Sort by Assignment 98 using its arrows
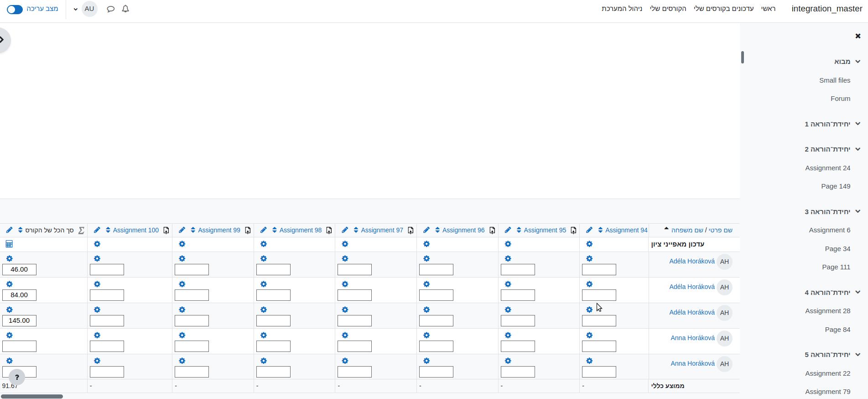868x399 pixels. (275, 230)
